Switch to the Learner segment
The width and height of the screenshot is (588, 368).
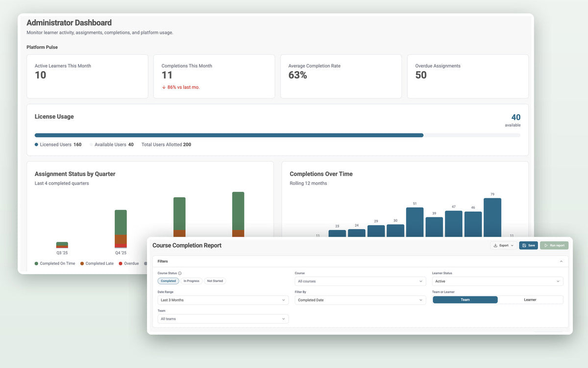click(530, 300)
